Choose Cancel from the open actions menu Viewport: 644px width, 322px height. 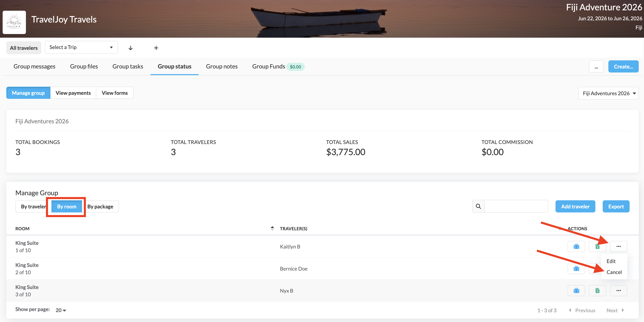(x=614, y=272)
